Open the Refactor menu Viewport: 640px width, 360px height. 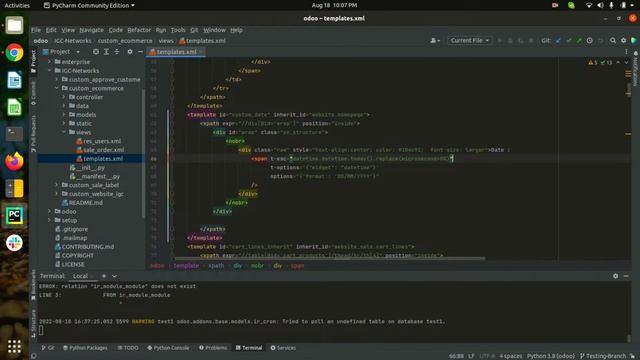[x=139, y=30]
